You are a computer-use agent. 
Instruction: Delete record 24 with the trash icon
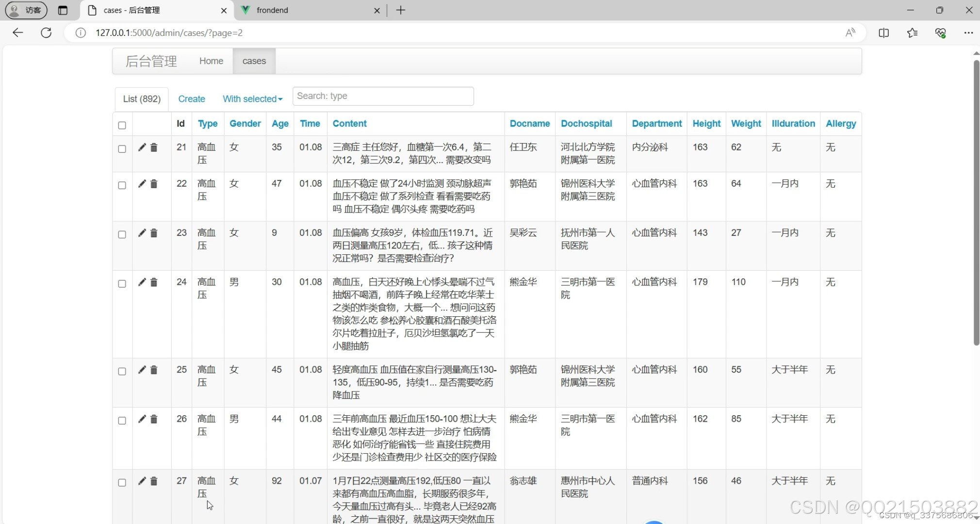coord(154,282)
